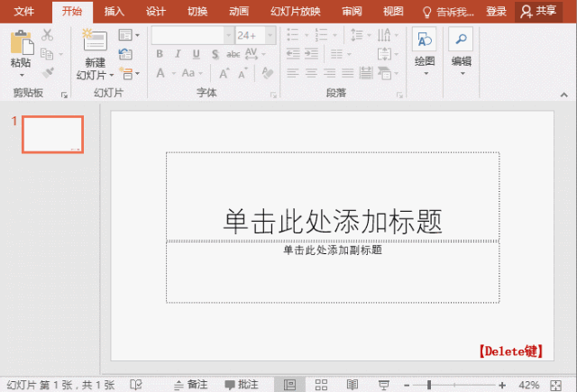Click the columns icon
This screenshot has width=577, height=392.
tap(336, 54)
